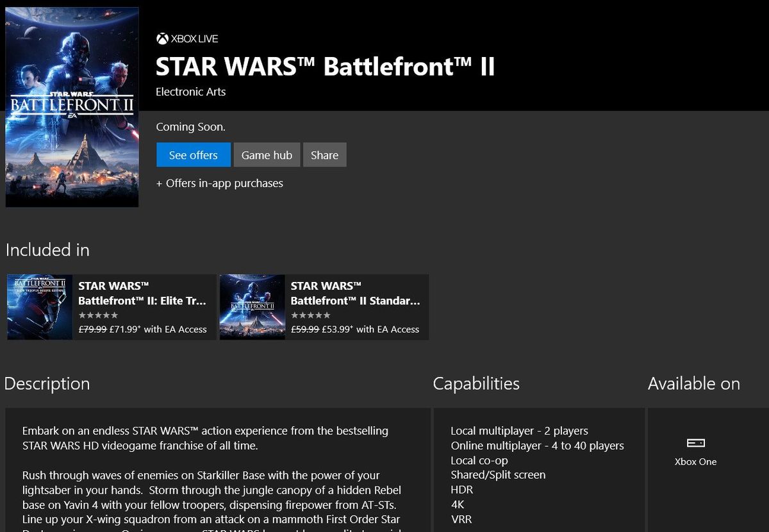Open the Electronic Arts publisher link

coord(190,92)
